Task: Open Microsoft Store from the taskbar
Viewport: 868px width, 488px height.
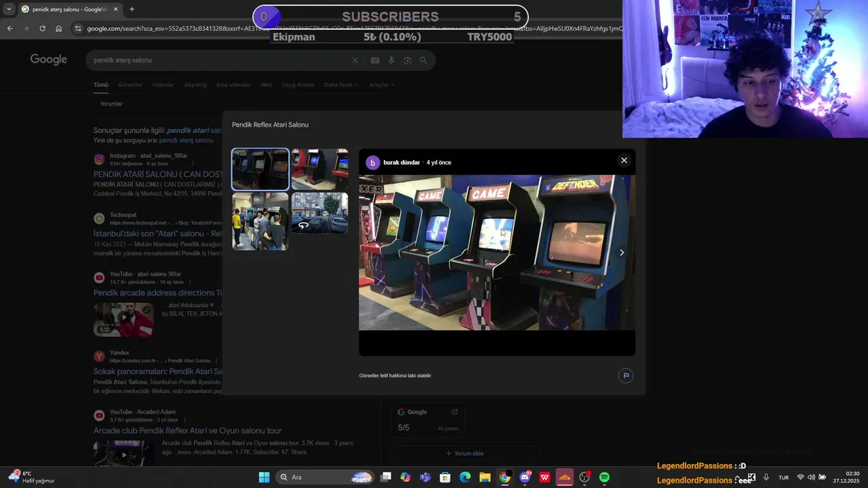Action: (445, 477)
